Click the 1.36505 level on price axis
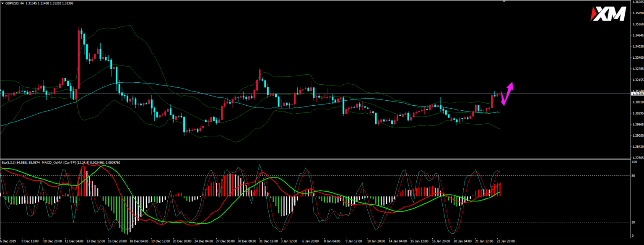 click(x=637, y=2)
